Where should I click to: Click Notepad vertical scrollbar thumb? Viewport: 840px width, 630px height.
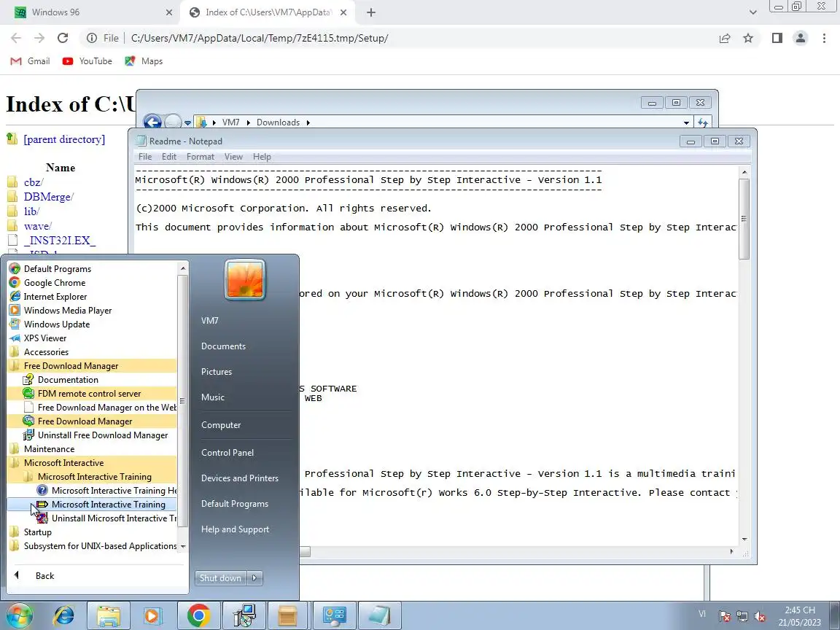click(x=744, y=219)
